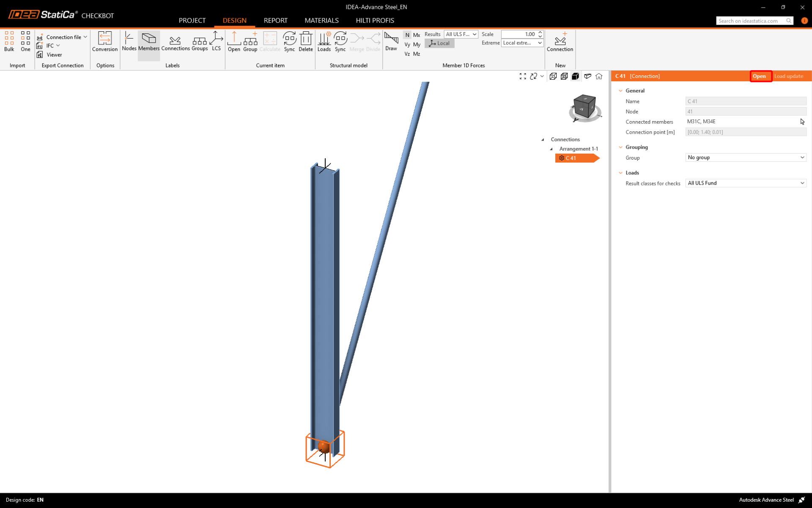The image size is (812, 508).
Task: Click the Open button in the connection header
Action: (759, 76)
